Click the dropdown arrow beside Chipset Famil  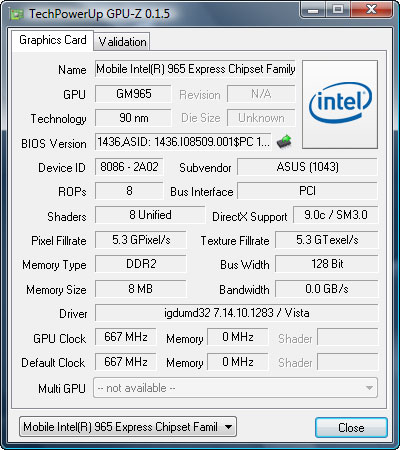click(228, 427)
